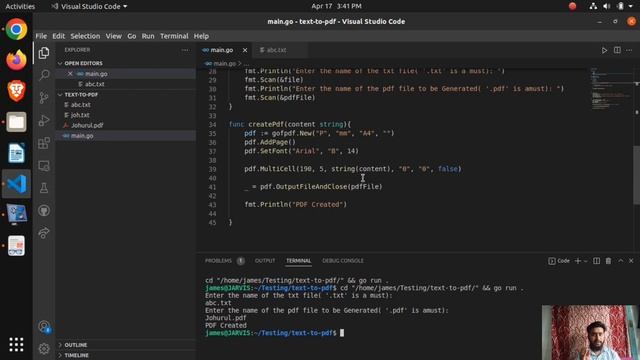Run the code with play button

tap(604, 50)
